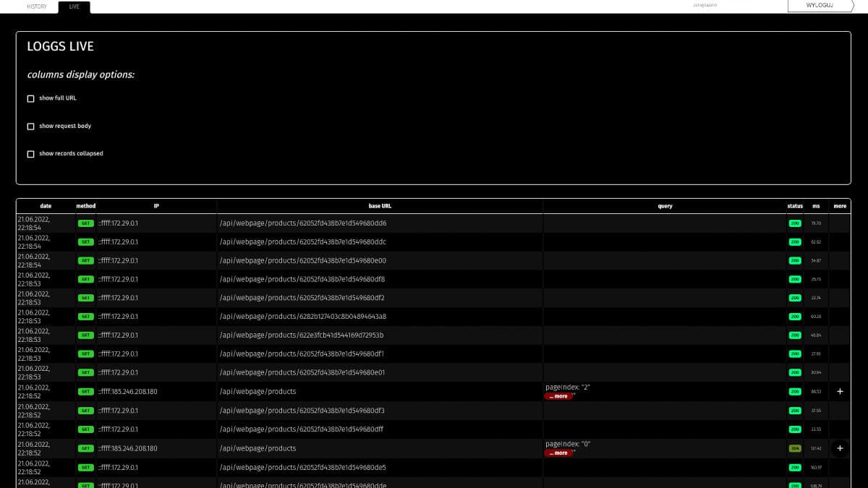Toggle show records collapsed

(x=30, y=153)
